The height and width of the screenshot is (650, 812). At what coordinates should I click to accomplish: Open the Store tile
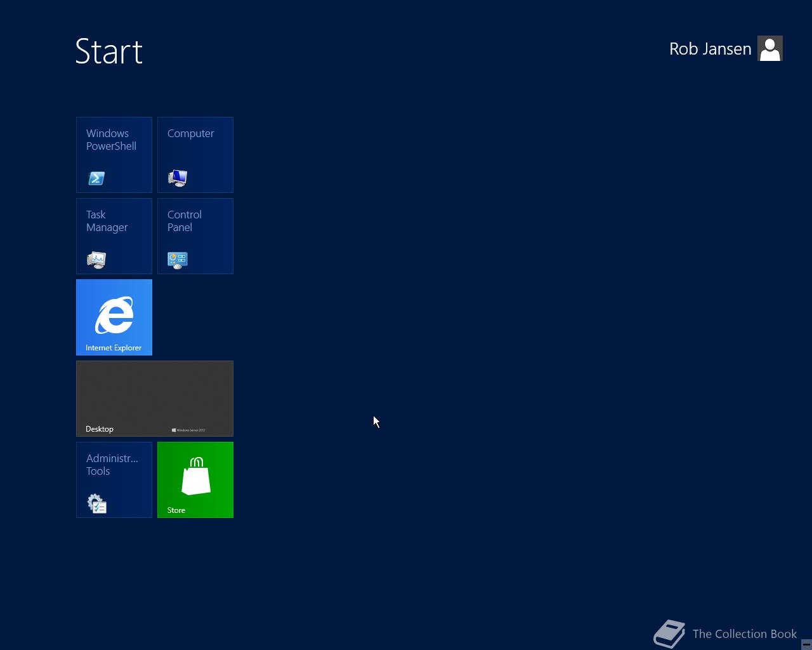(x=195, y=480)
